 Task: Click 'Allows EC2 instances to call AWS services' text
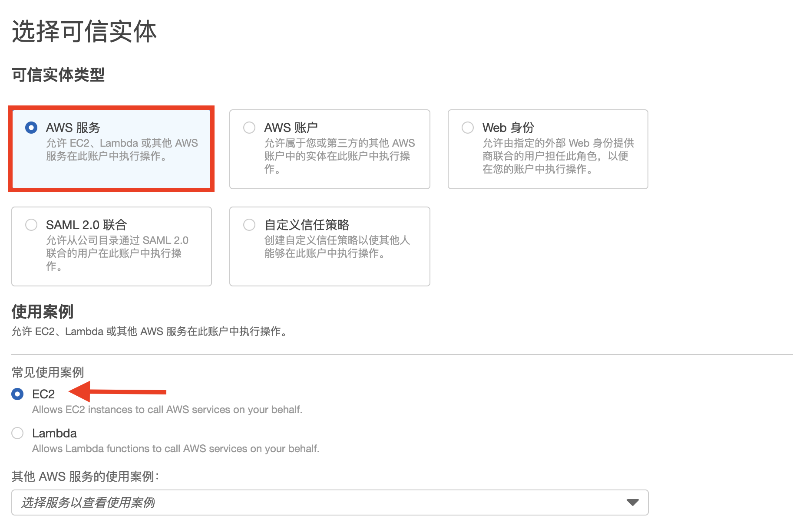coord(167,410)
